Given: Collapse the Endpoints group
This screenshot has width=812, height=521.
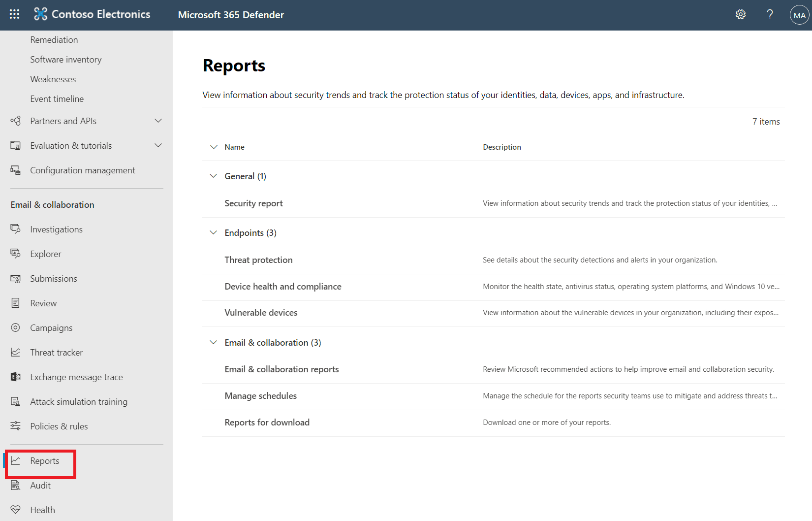Looking at the screenshot, I should click(x=214, y=232).
